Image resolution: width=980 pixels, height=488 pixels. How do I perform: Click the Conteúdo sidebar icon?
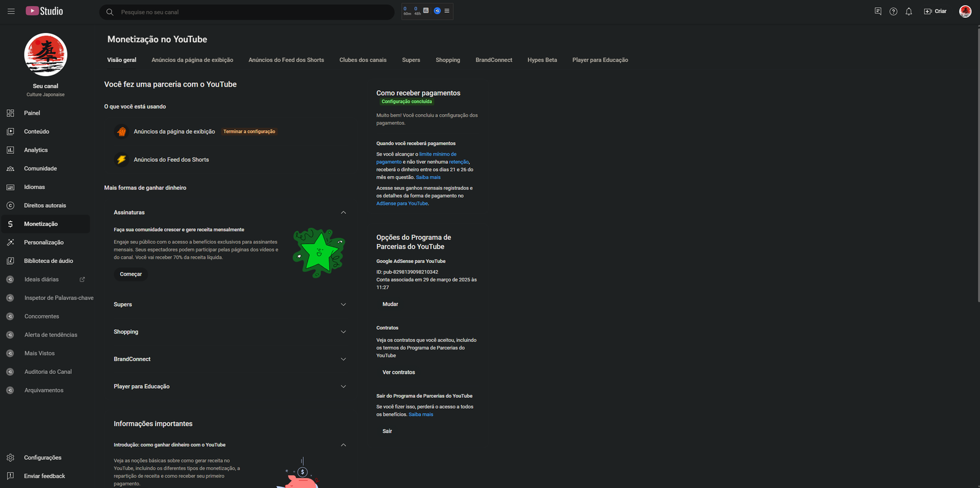click(x=10, y=131)
